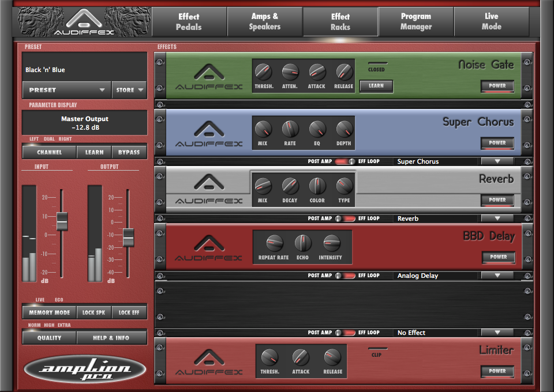Click the Super Chorus EQ knob

[317, 129]
